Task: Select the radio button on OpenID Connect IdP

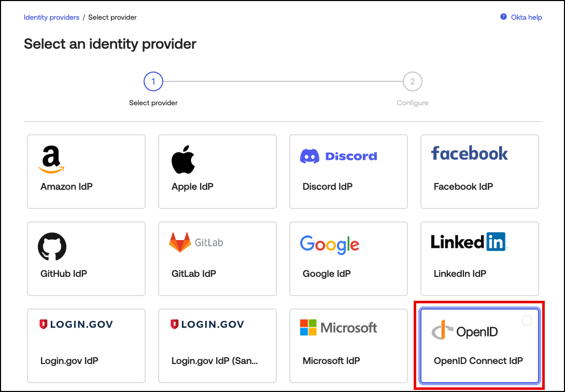Action: [x=527, y=320]
